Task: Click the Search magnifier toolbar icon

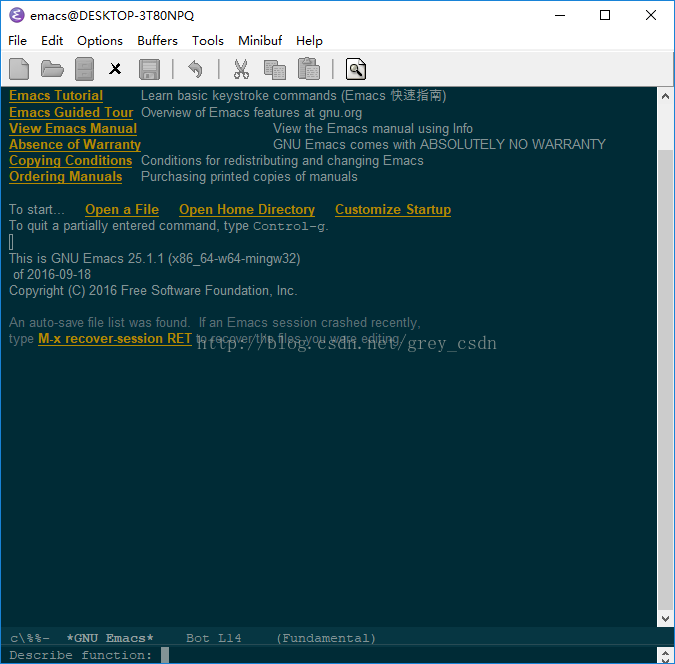Action: coord(356,69)
